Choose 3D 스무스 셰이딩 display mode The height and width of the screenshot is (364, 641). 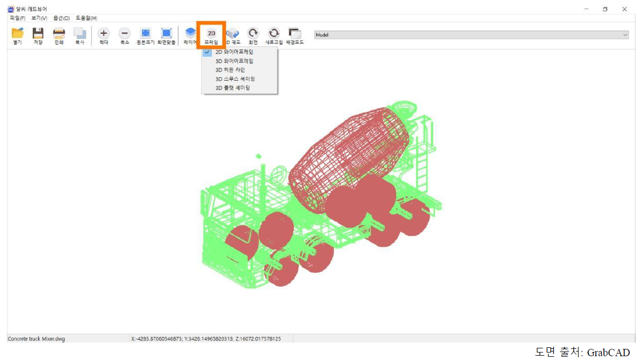click(x=240, y=79)
